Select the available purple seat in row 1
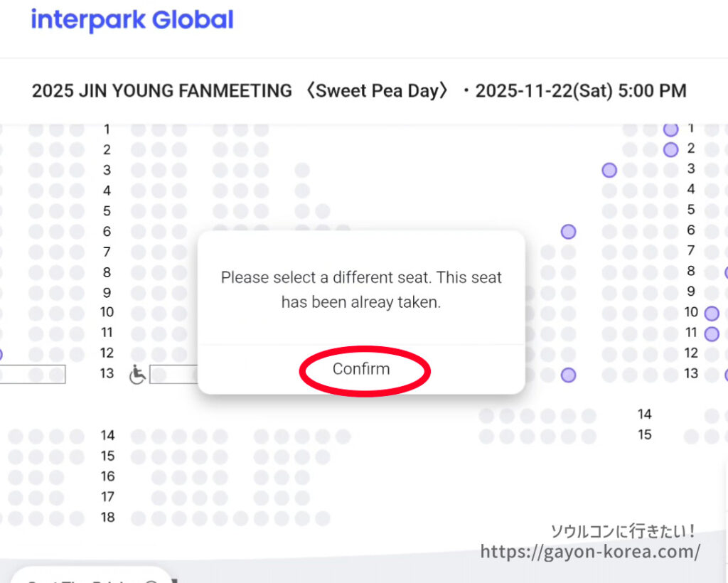 click(x=670, y=129)
